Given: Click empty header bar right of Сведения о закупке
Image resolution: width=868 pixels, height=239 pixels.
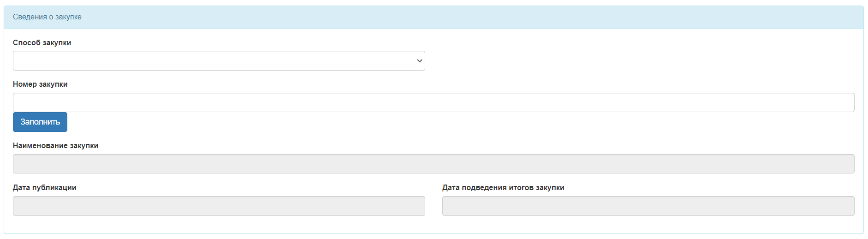Looking at the screenshot, I should [470, 17].
